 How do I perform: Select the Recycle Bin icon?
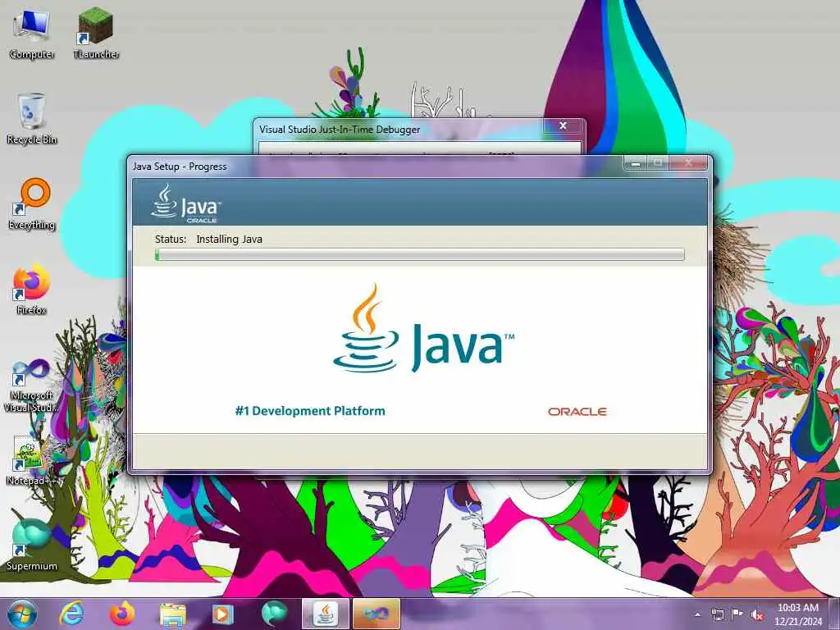pyautogui.click(x=32, y=119)
